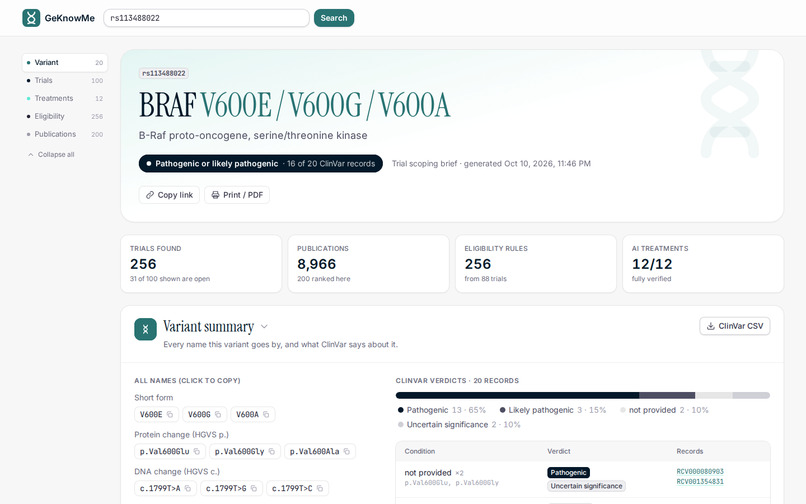This screenshot has width=806, height=504.
Task: Click the Variant summary DNA icon
Action: tap(145, 329)
